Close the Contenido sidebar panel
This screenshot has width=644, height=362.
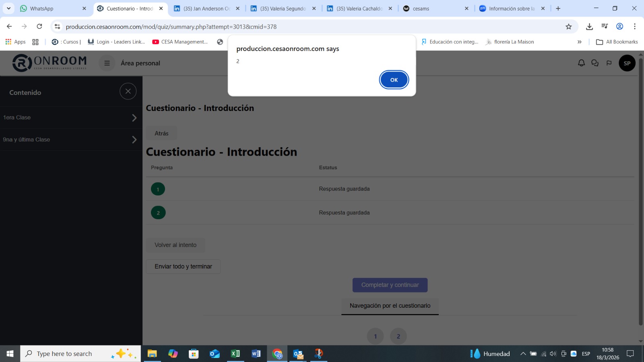pyautogui.click(x=128, y=91)
